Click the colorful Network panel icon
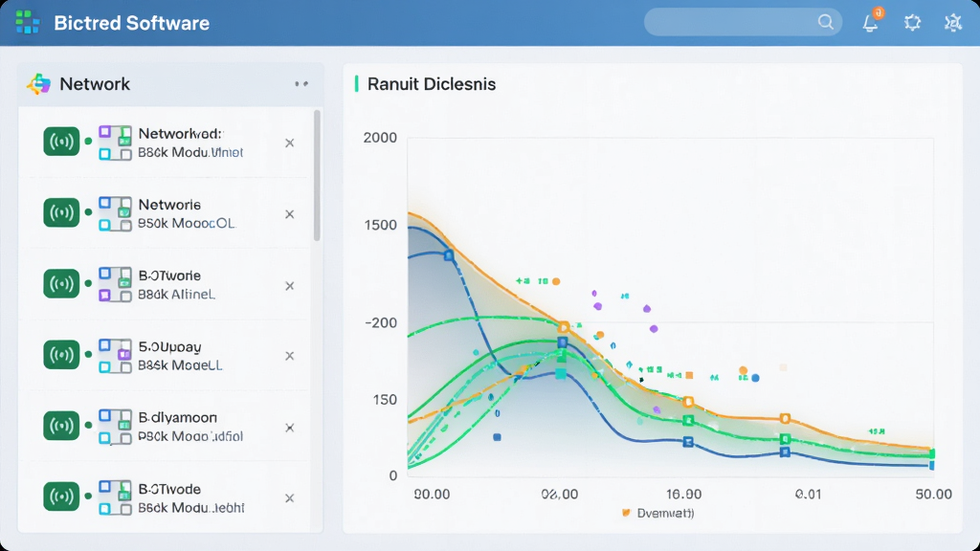This screenshot has width=980, height=551. pos(38,84)
